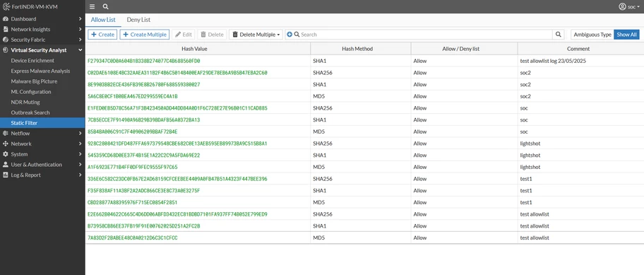Click the Dashboard gauge icon
This screenshot has height=275, width=644.
click(6, 19)
